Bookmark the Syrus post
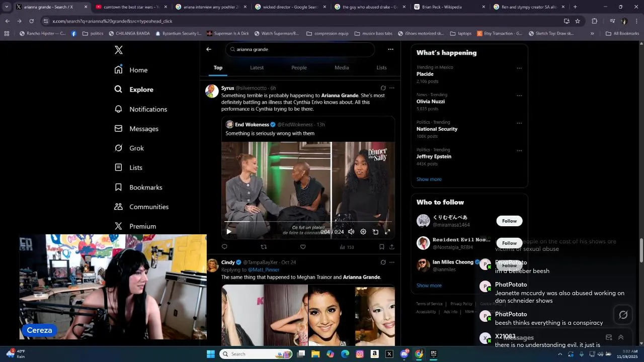The image size is (644, 362). [381, 247]
